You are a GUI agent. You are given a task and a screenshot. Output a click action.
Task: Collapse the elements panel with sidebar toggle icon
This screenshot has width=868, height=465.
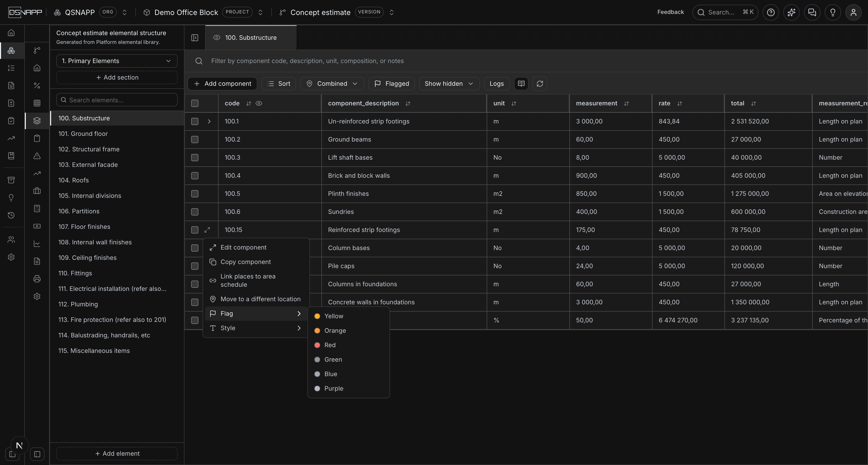pyautogui.click(x=195, y=38)
